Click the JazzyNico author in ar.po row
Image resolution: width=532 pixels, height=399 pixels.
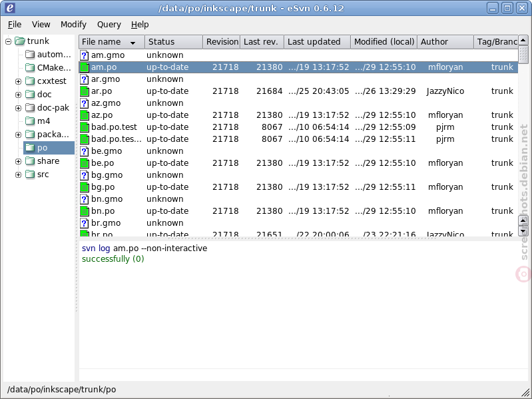click(445, 91)
